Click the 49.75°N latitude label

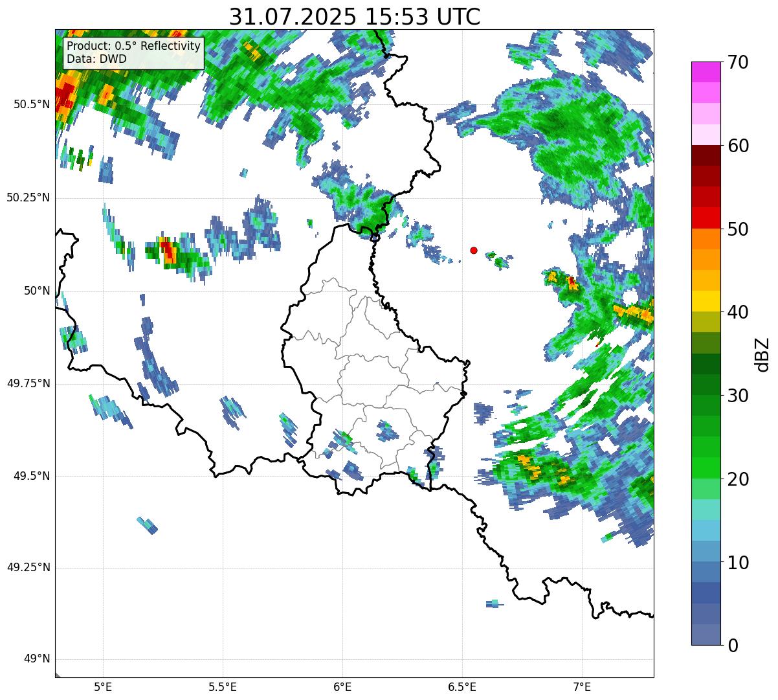pos(28,383)
